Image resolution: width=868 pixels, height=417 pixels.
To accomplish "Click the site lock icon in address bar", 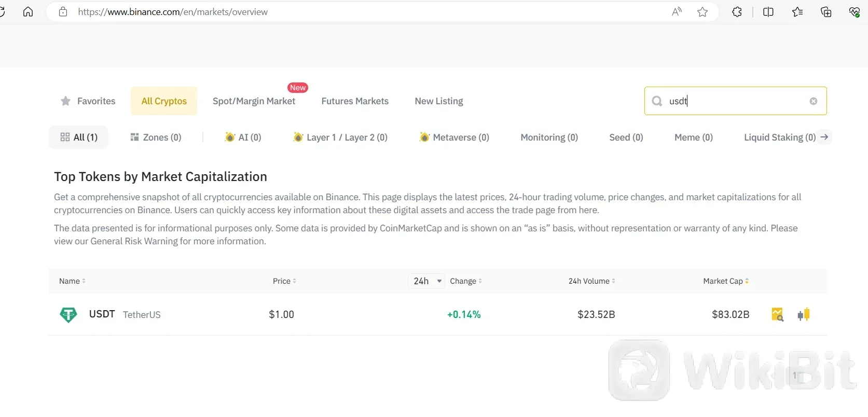I will [63, 12].
